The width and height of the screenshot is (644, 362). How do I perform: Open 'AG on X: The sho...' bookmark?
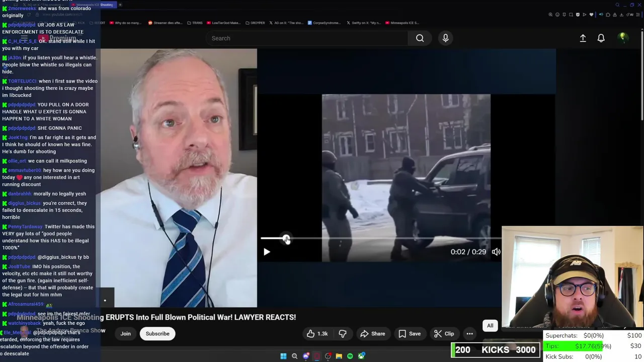[x=286, y=23]
